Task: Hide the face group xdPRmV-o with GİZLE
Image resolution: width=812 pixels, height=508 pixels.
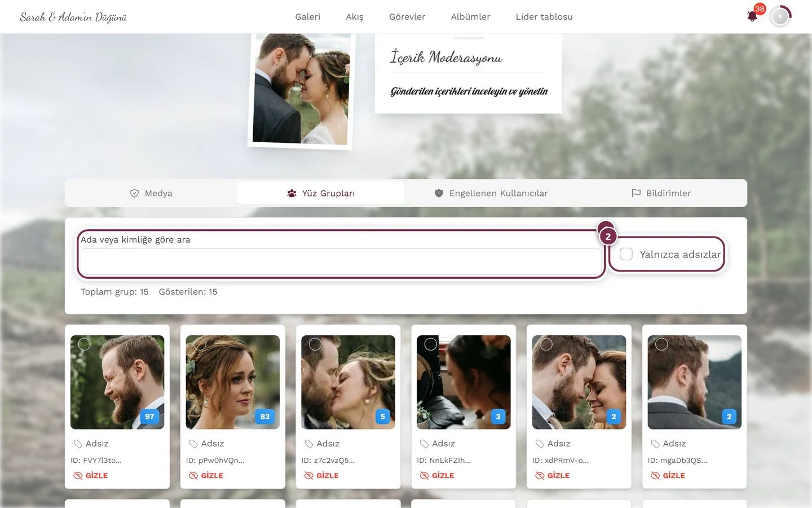Action: pyautogui.click(x=553, y=475)
